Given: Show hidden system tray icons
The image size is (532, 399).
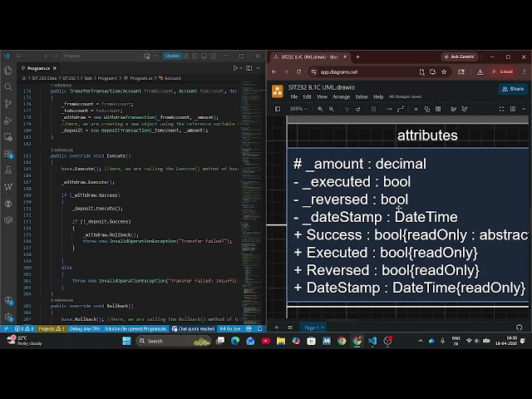Looking at the screenshot, I should 421,341.
